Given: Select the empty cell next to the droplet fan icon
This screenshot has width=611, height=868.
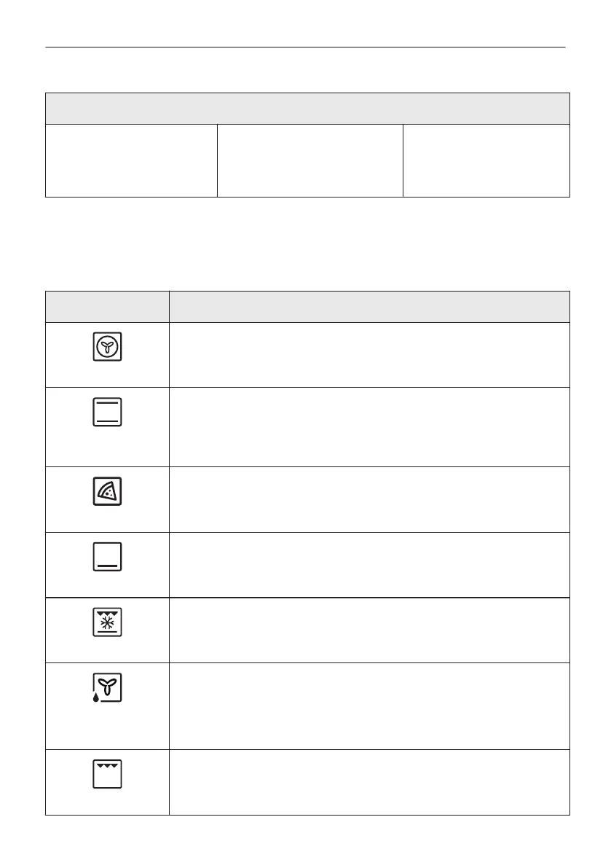Looking at the screenshot, I should point(368,705).
